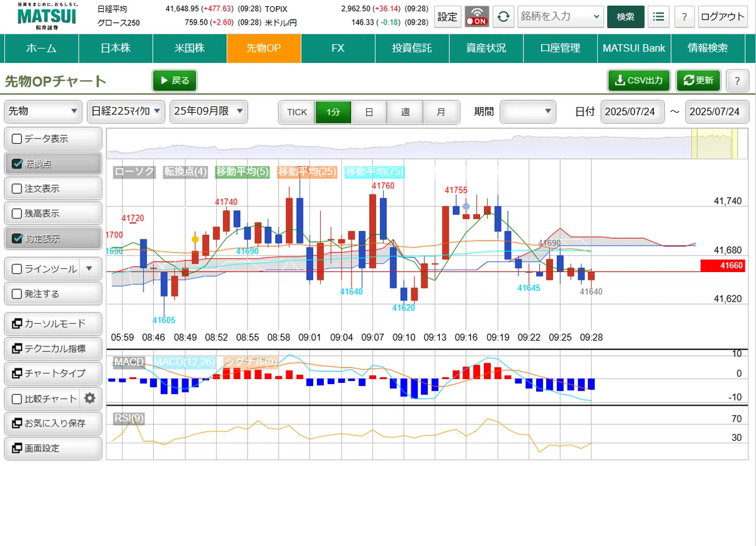Uncheck the 約定表示 checkbox
This screenshot has width=756, height=546.
click(x=17, y=239)
